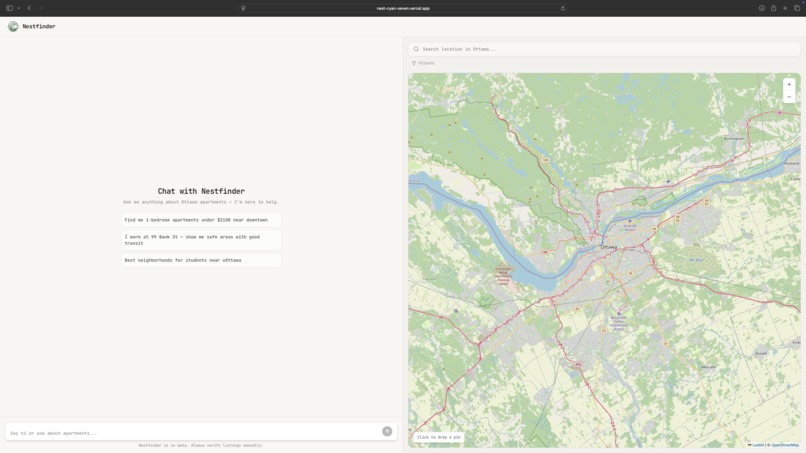Image resolution: width=806 pixels, height=453 pixels.
Task: Select the 99 Bank St safe areas suggestion
Action: pos(201,240)
